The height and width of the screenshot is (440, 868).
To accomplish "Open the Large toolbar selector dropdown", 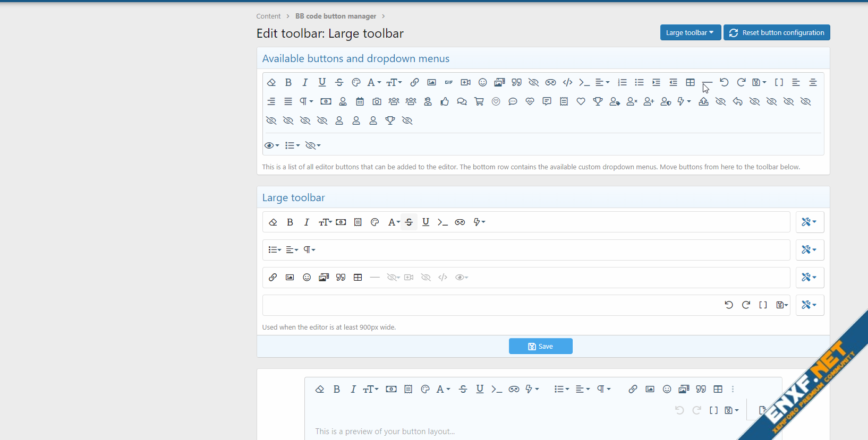I will pyautogui.click(x=690, y=32).
